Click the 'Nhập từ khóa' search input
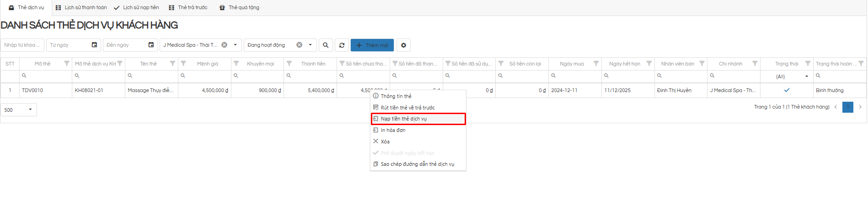The width and height of the screenshot is (868, 208). click(22, 45)
